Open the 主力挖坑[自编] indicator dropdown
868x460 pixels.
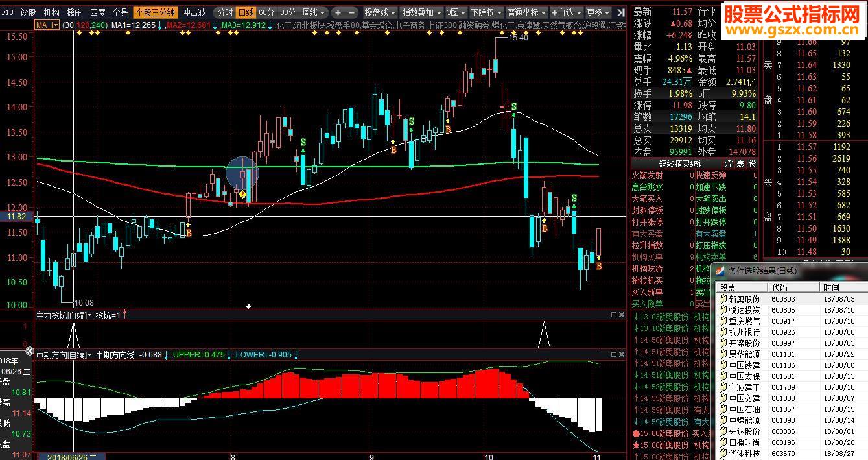(x=64, y=315)
